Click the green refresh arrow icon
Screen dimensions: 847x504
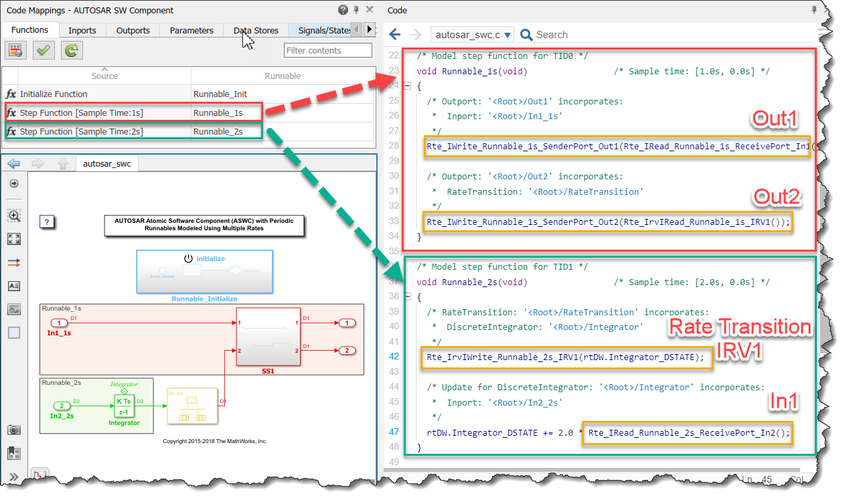(x=72, y=50)
